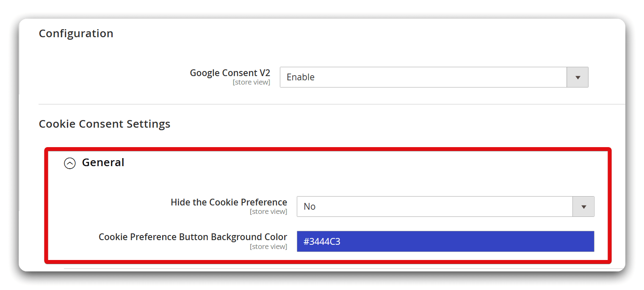Screen dimensions: 644x290
Task: Click store view label under Google Consent V2
Action: (x=252, y=82)
